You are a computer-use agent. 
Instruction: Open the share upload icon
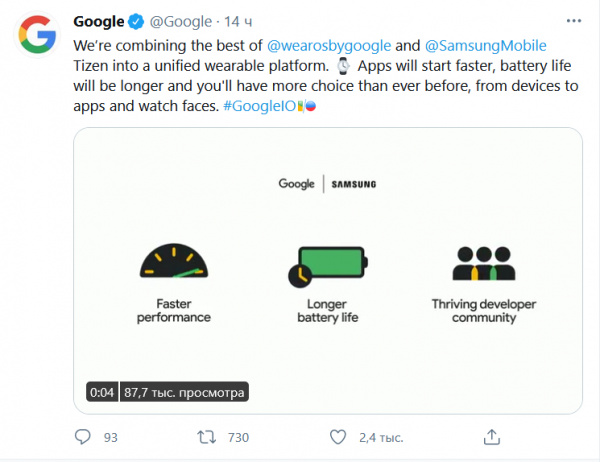(x=491, y=437)
